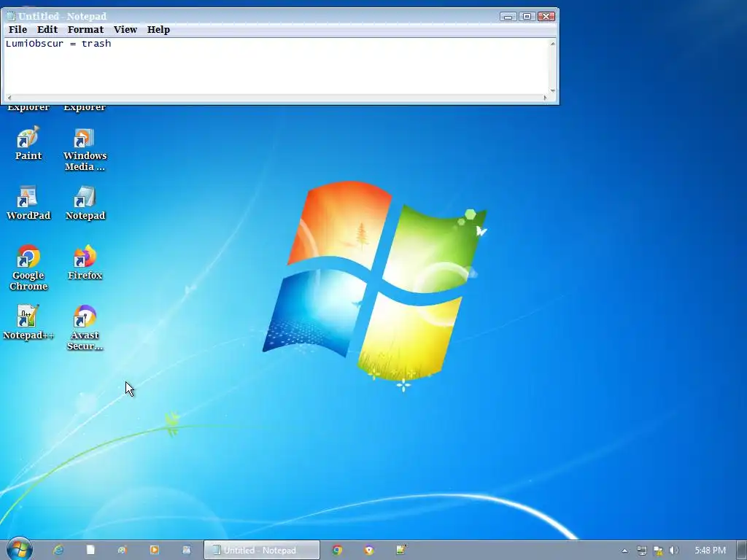Screen dimensions: 747x560
Task: Open the File menu in Notepad
Action: point(18,29)
